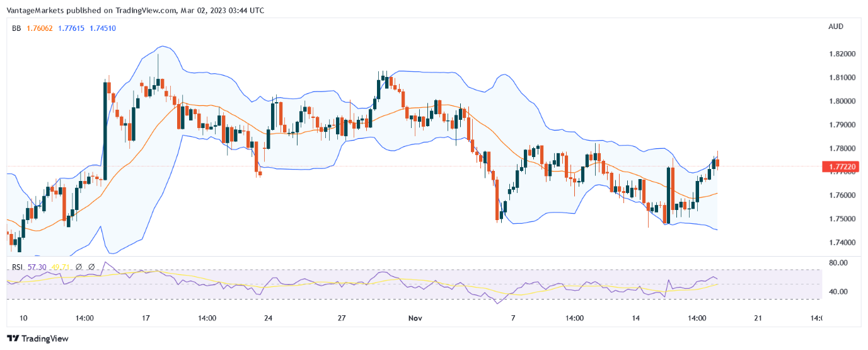
Task: Click the 17 date label on time axis
Action: click(146, 318)
